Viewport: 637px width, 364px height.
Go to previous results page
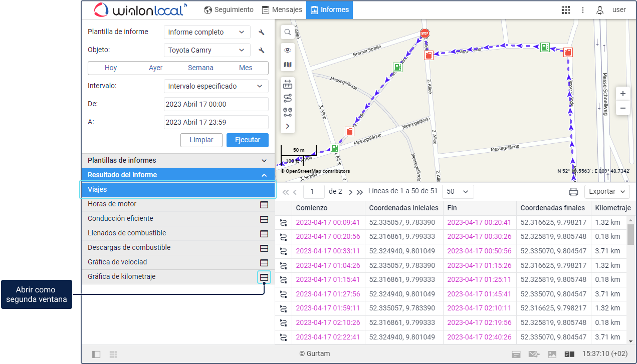295,192
